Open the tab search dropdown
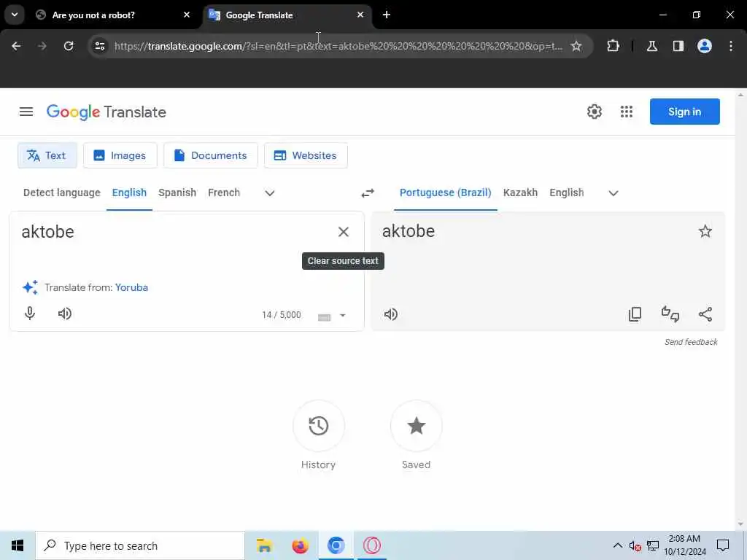747x560 pixels. [x=15, y=15]
